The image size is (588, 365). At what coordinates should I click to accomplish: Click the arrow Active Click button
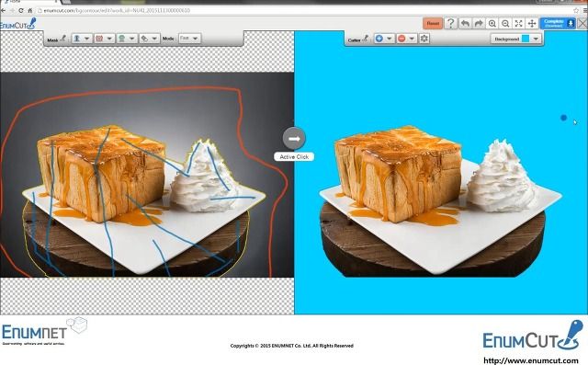click(x=294, y=139)
